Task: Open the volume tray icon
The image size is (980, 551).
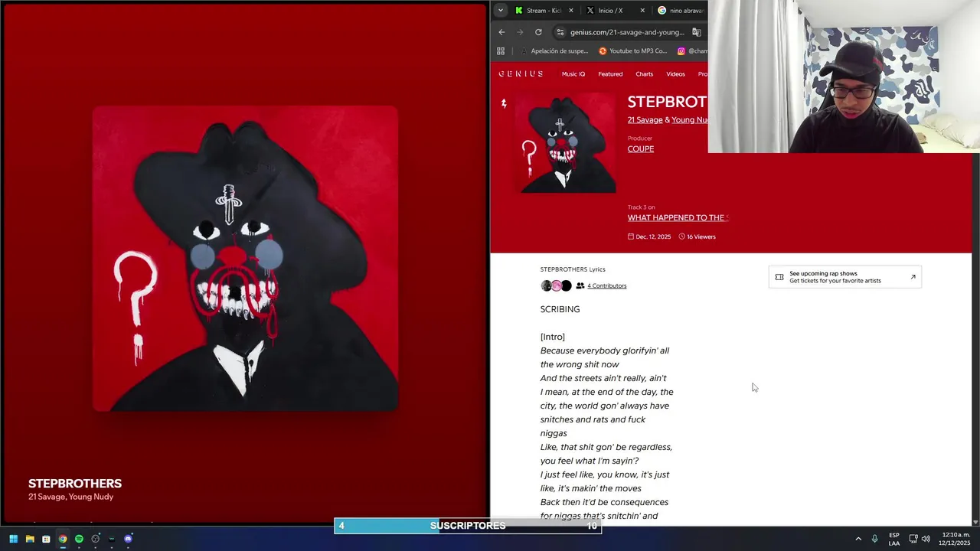Action: (x=926, y=539)
